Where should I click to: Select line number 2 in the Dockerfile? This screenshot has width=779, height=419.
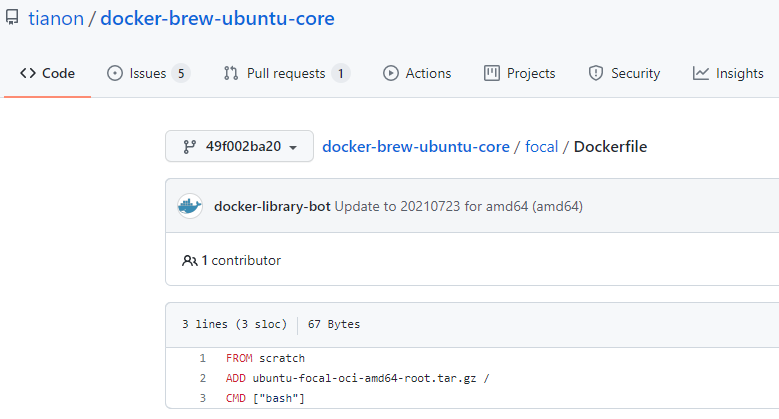(x=202, y=378)
